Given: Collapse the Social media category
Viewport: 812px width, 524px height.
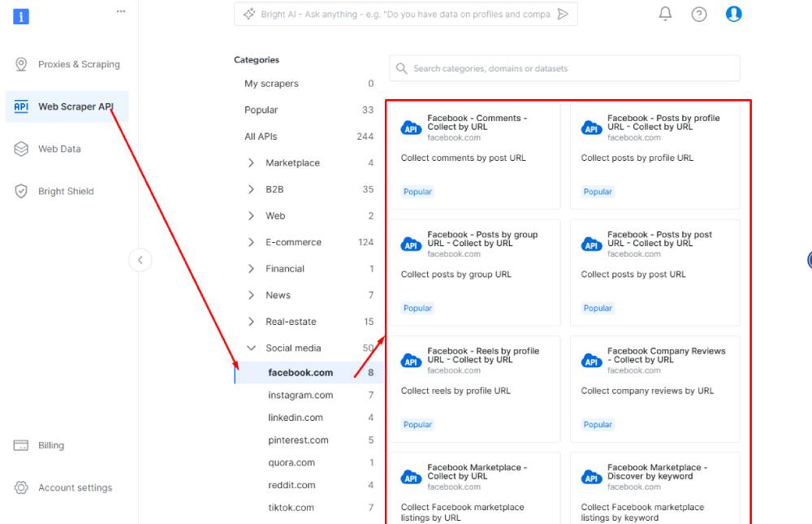Looking at the screenshot, I should point(251,348).
